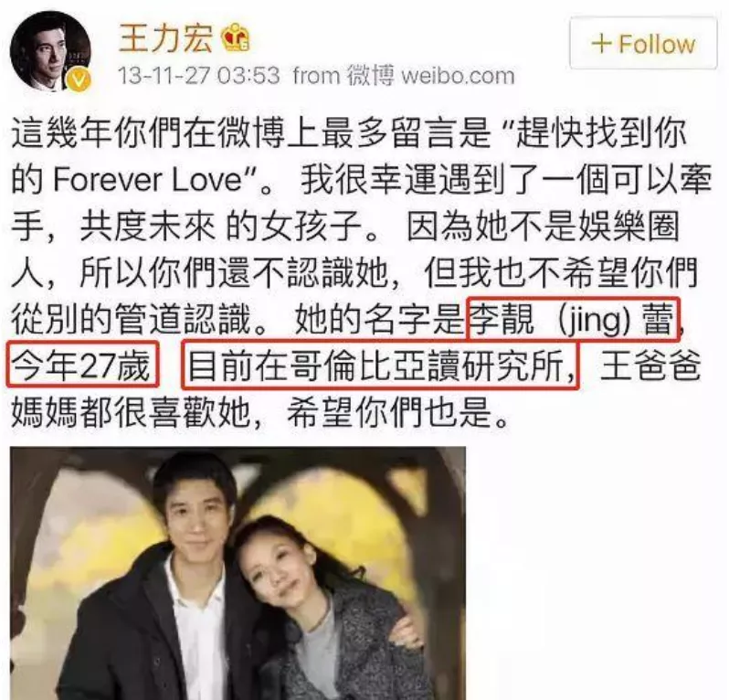Click the words Forever Love in post
This screenshot has width=729, height=700.
147,180
